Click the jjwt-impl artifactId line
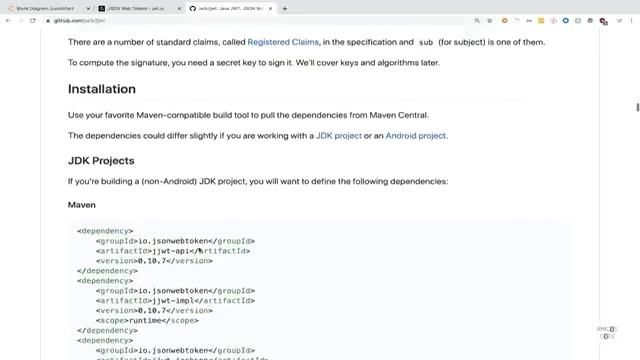The height and width of the screenshot is (360, 640). tap(175, 301)
